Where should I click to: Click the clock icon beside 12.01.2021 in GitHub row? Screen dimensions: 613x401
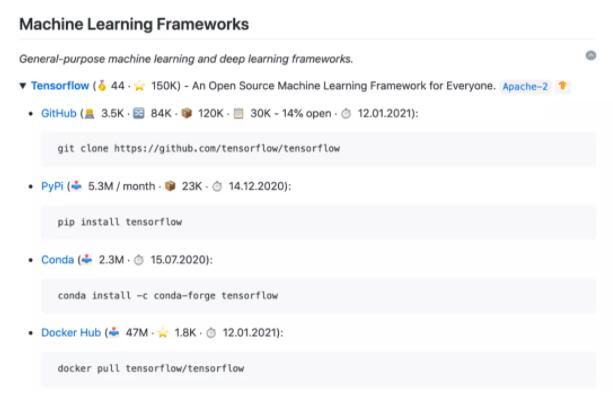tap(346, 114)
